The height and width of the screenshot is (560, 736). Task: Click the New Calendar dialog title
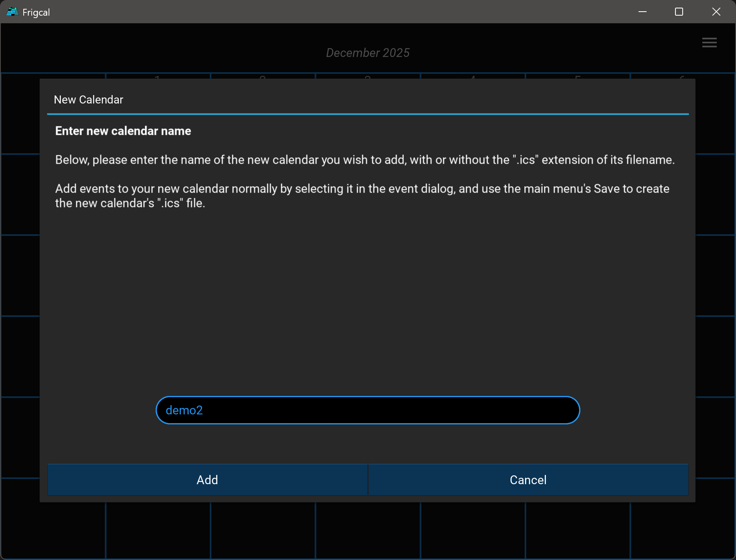(88, 99)
